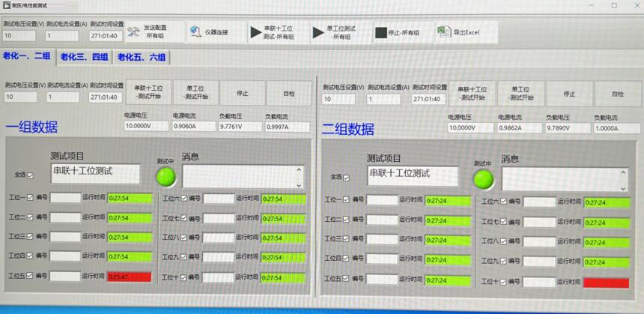Open the 老化五、六组 tab
Image resolution: width=644 pixels, height=314 pixels.
click(x=141, y=57)
